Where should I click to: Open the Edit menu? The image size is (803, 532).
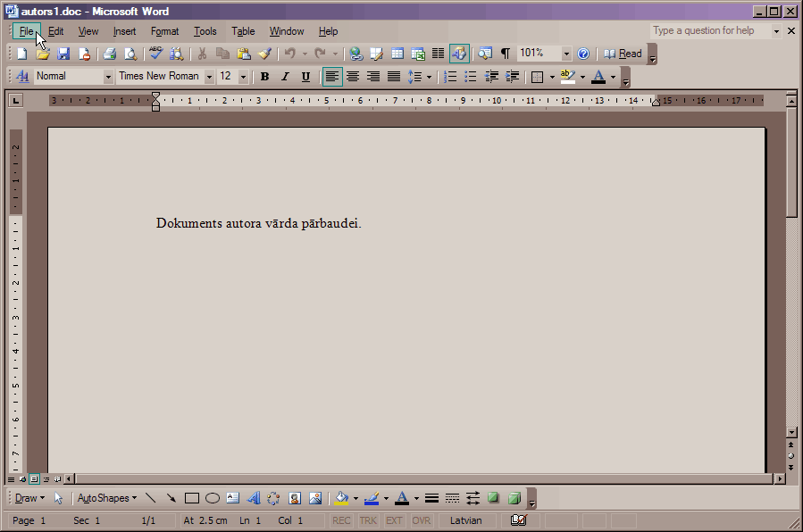click(55, 31)
